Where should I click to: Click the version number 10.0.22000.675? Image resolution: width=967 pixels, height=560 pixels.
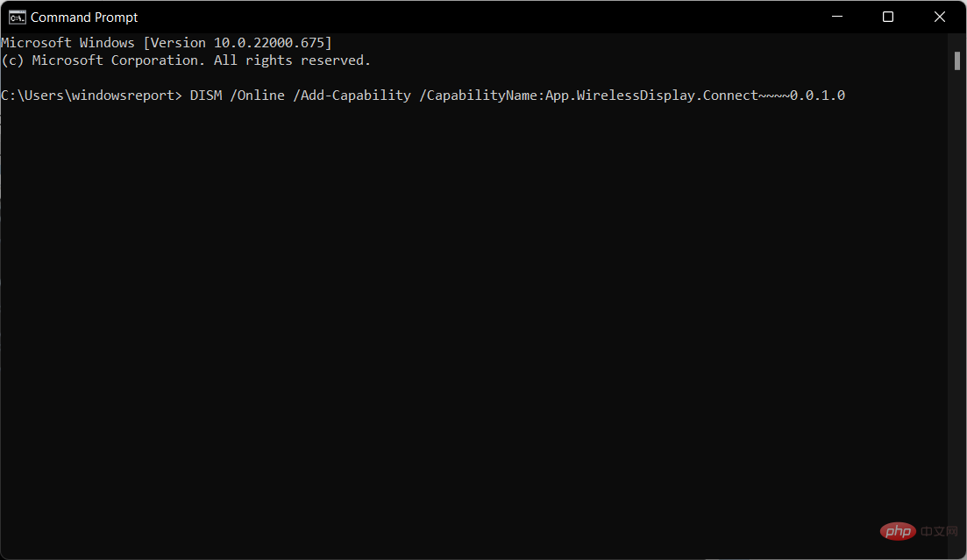click(x=272, y=43)
